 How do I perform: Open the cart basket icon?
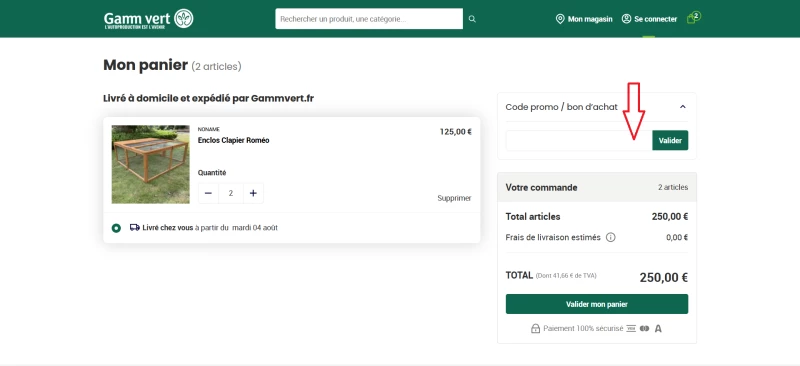click(x=693, y=18)
